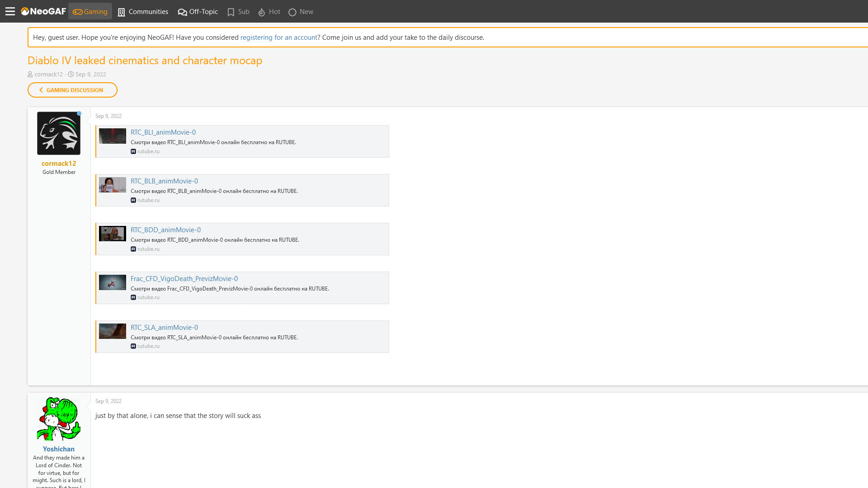
Task: Click RTC_BLB_animMovie-0 thumbnail
Action: point(113,185)
